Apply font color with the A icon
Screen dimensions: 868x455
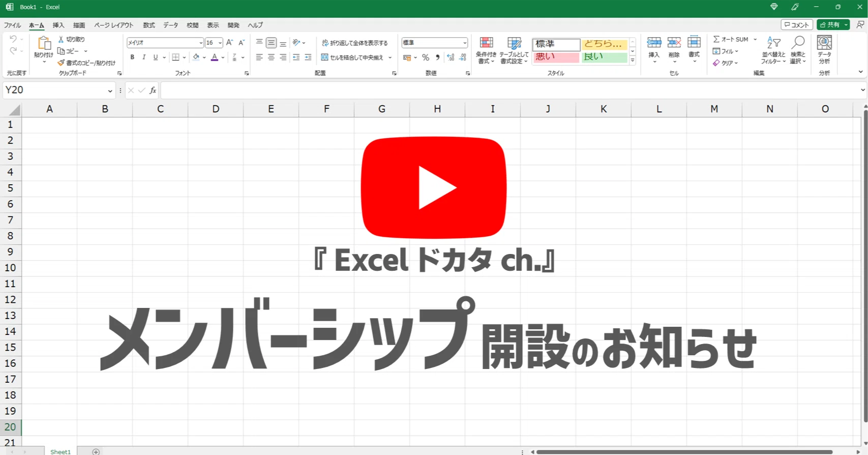point(215,58)
